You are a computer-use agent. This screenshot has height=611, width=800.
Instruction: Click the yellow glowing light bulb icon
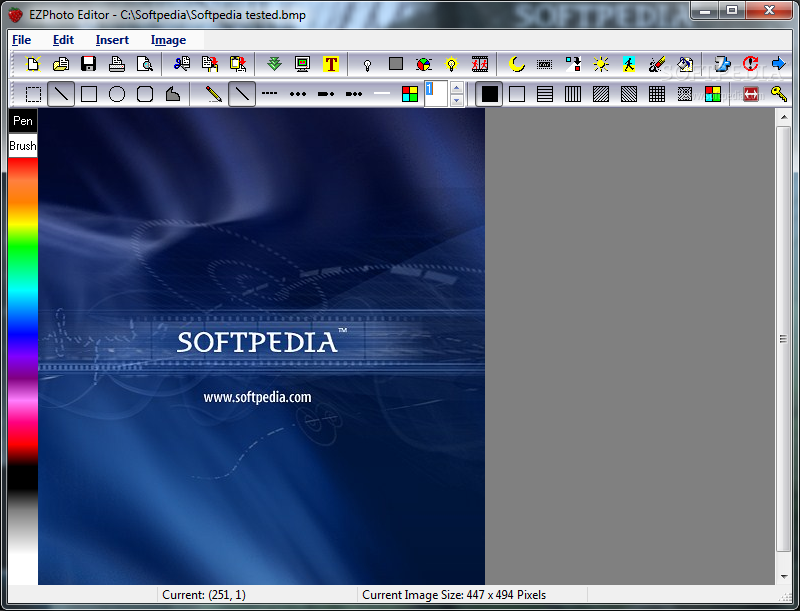(452, 64)
